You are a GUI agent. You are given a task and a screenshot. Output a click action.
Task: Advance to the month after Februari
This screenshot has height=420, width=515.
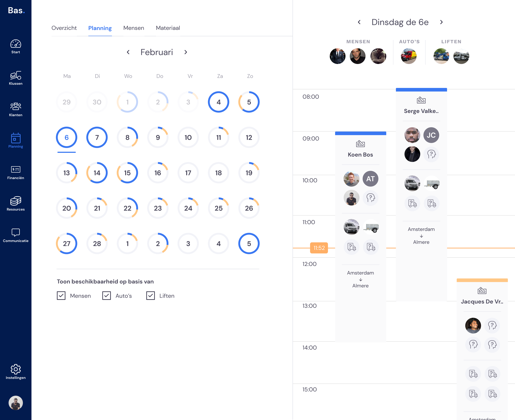coord(186,52)
